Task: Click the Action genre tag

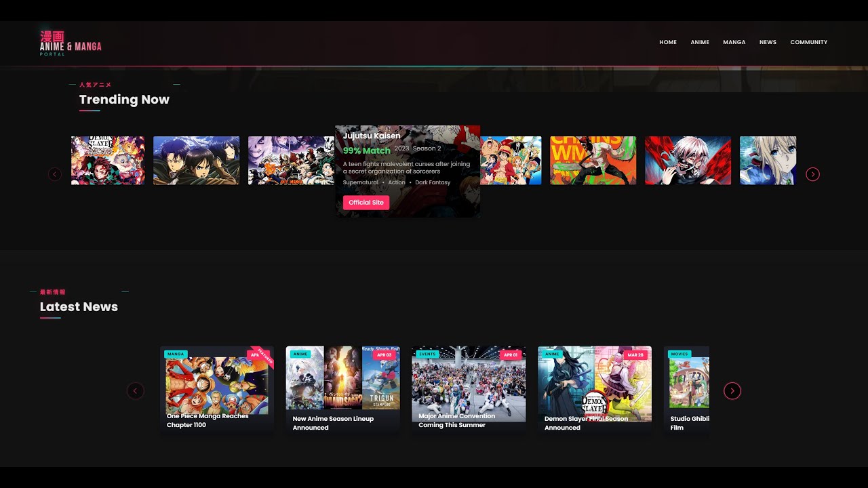Action: [397, 182]
